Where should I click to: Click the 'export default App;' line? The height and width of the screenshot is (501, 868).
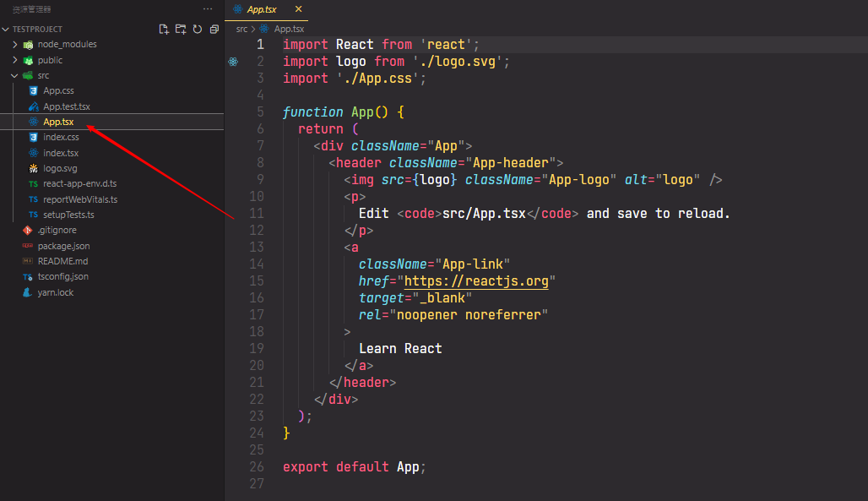(355, 466)
